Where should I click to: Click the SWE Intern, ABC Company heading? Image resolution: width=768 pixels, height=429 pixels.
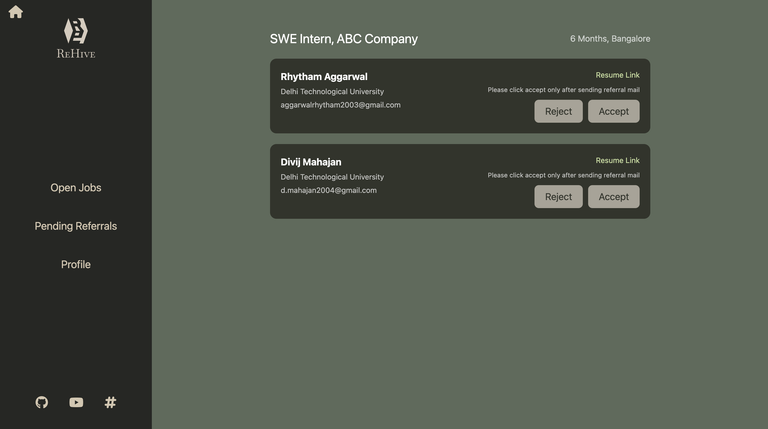point(344,39)
